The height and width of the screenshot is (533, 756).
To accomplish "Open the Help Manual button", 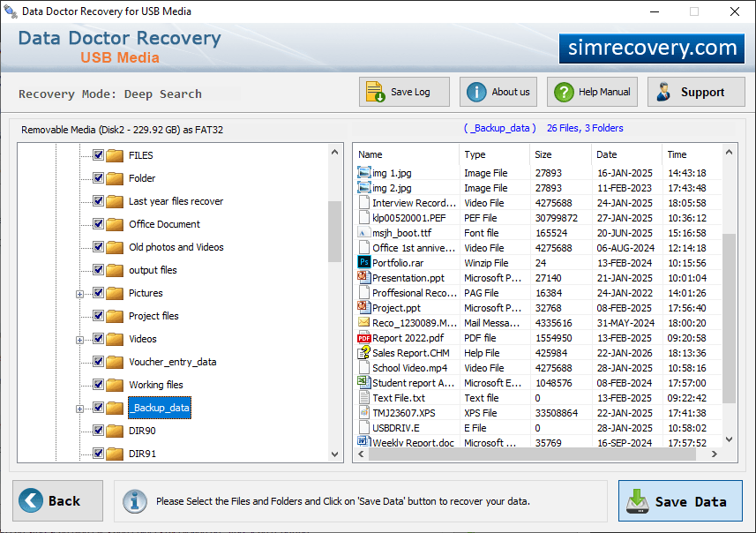I will 592,92.
